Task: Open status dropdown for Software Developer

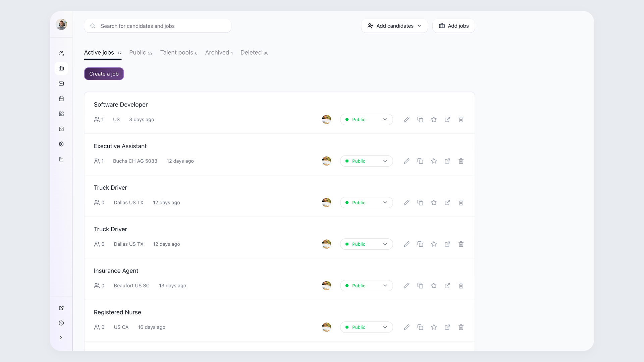Action: pos(366,119)
